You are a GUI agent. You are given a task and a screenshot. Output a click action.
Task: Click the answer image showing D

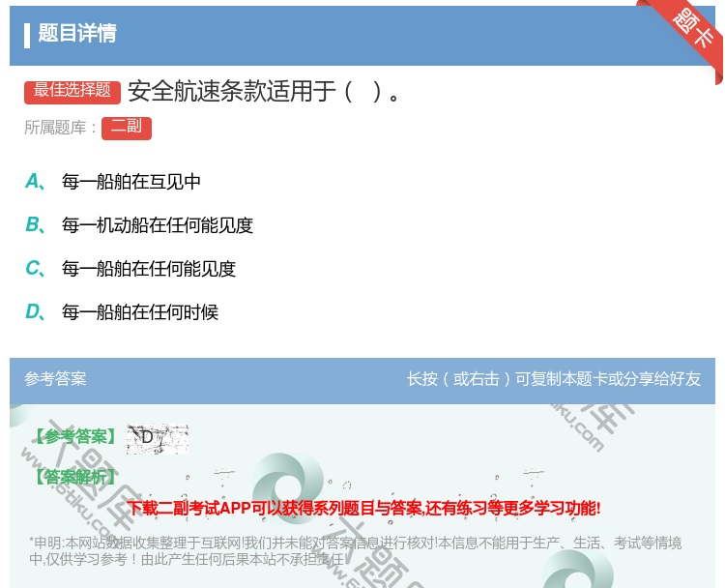click(x=158, y=438)
